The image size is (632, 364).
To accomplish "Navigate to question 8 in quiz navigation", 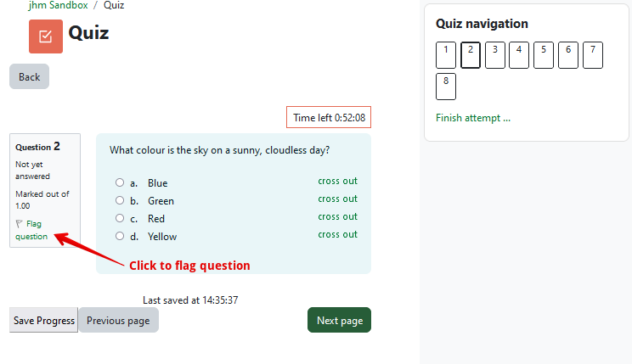I will 446,87.
